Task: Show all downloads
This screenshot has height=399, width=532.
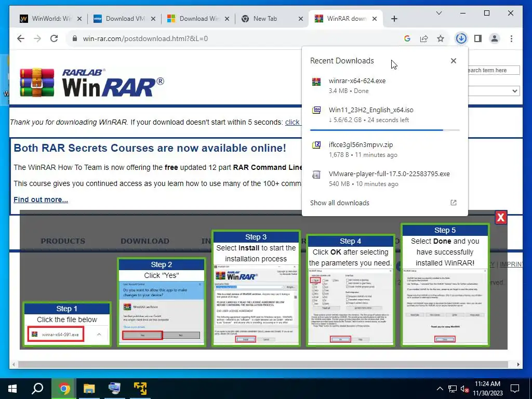Action: (x=339, y=203)
